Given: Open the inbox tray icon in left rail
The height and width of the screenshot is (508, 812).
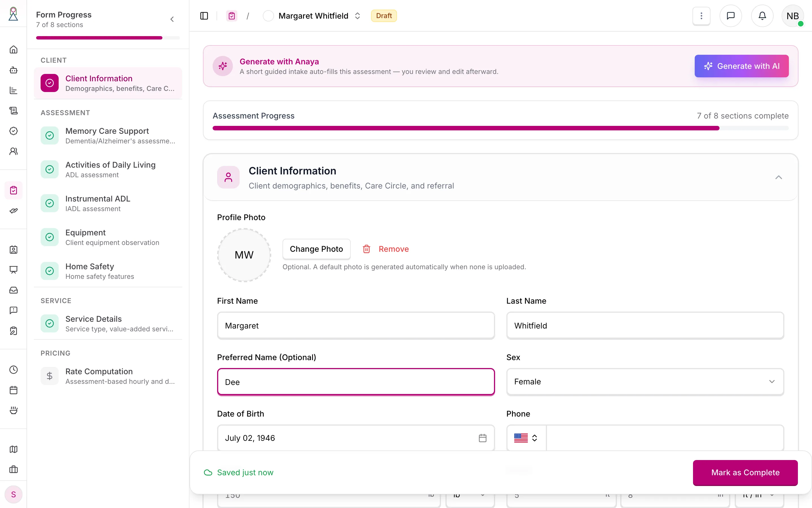Looking at the screenshot, I should [14, 290].
